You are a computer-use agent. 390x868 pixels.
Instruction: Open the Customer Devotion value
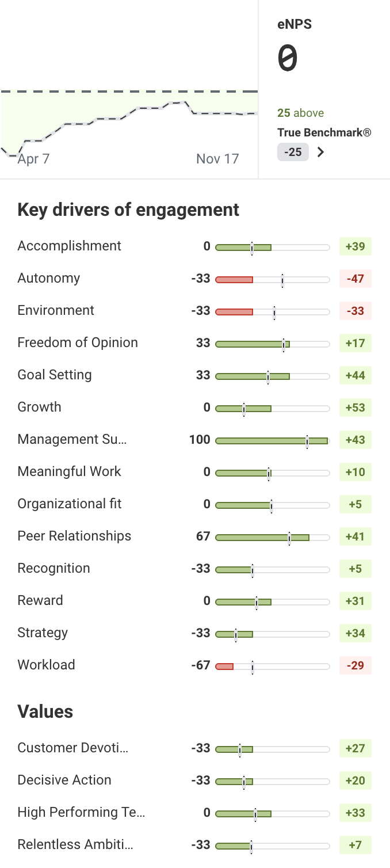[x=73, y=748]
